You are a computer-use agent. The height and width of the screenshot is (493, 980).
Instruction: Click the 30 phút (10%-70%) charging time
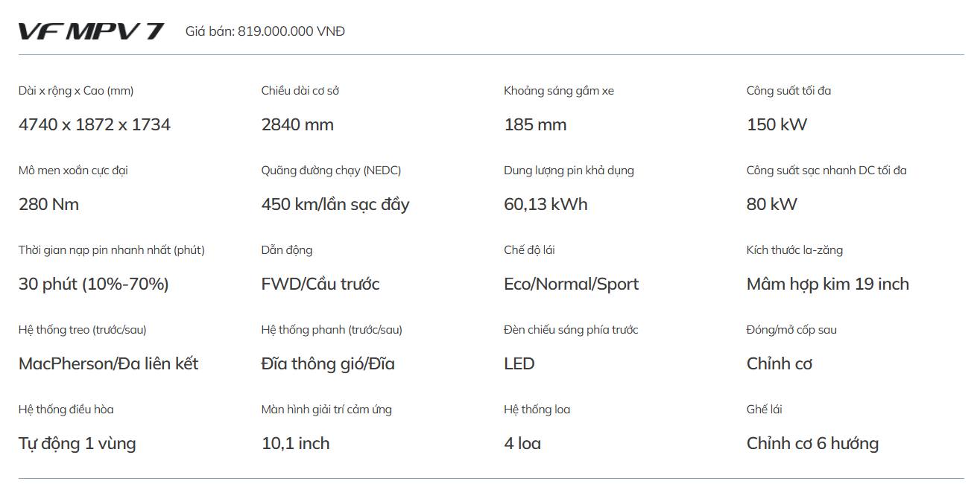[x=94, y=284]
